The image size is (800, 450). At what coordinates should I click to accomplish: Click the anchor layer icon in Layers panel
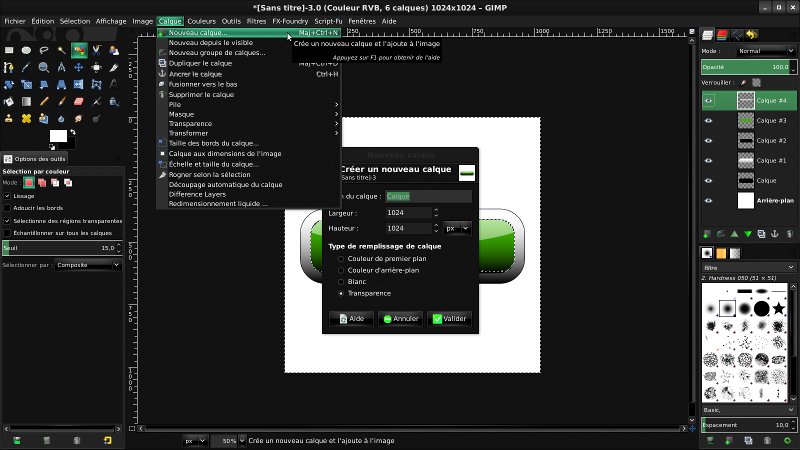point(774,234)
